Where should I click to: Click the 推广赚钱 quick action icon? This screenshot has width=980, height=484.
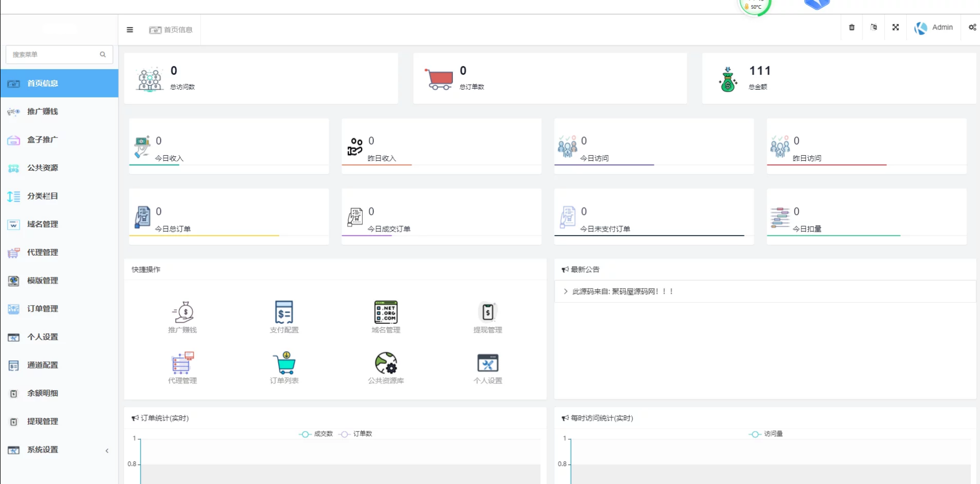182,312
